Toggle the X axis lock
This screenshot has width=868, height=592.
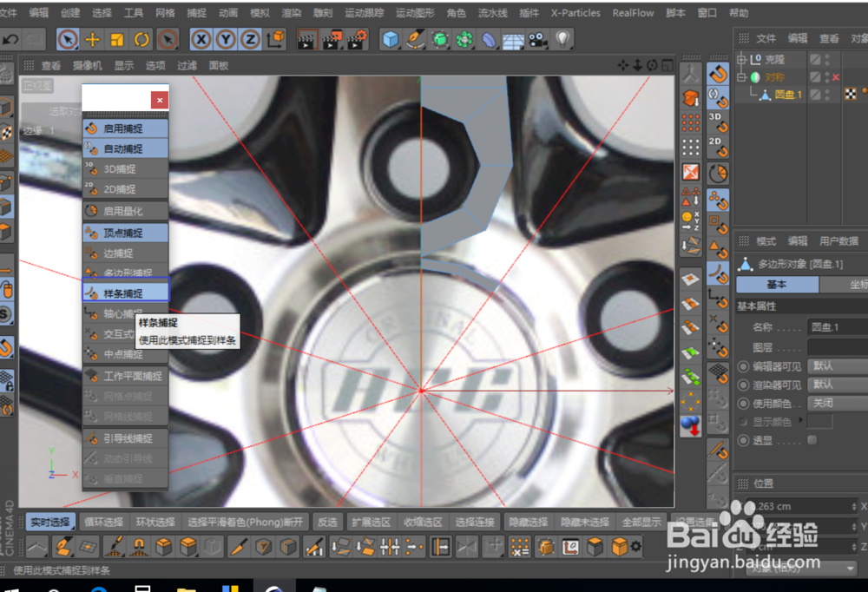(201, 39)
